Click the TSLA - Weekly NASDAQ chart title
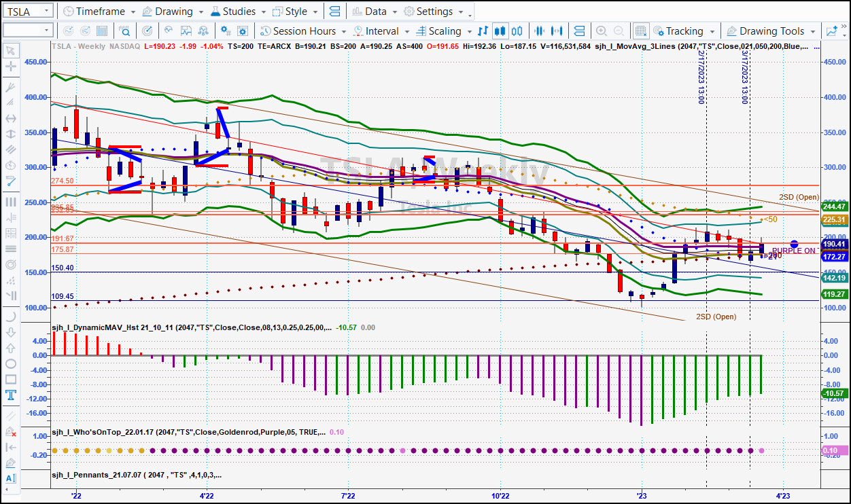This screenshot has width=851, height=504. coord(95,46)
